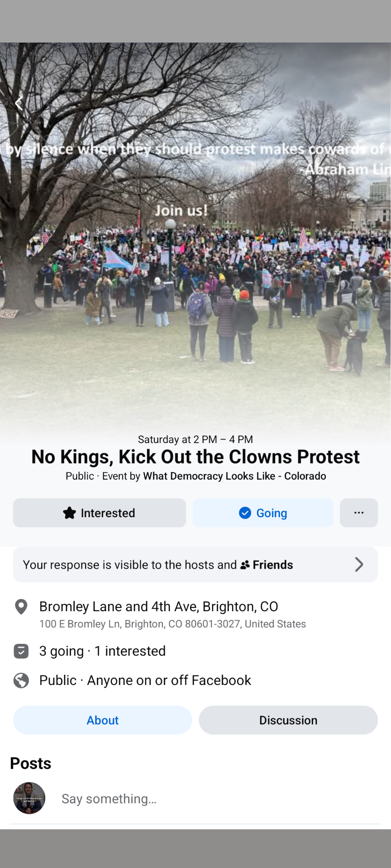Tap the friends icon in visibility row
This screenshot has width=391, height=868.
click(x=245, y=565)
